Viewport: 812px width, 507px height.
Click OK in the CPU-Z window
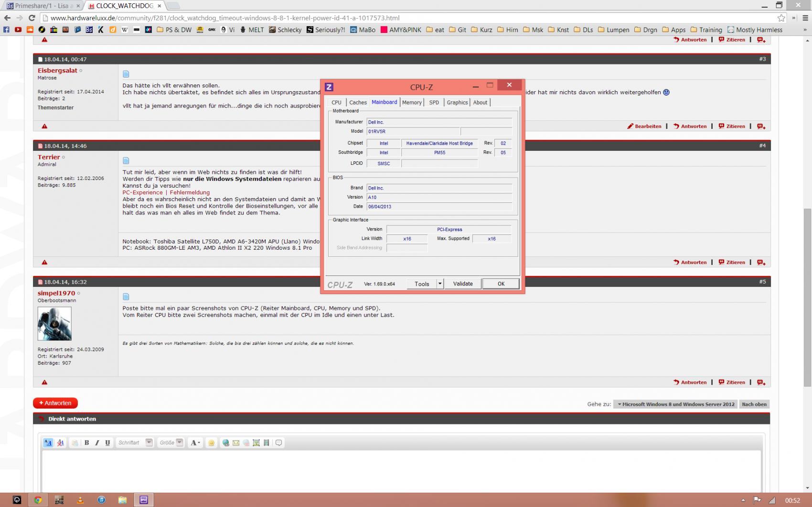point(501,284)
